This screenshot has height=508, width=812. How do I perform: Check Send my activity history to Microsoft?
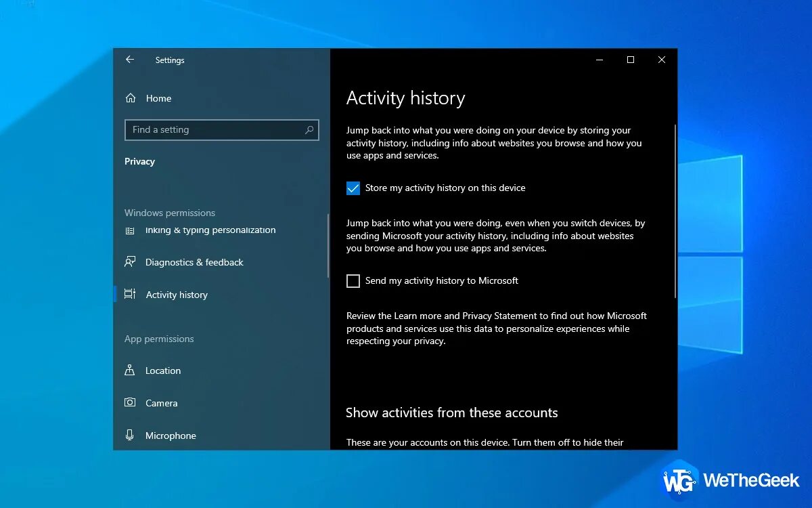pos(353,281)
